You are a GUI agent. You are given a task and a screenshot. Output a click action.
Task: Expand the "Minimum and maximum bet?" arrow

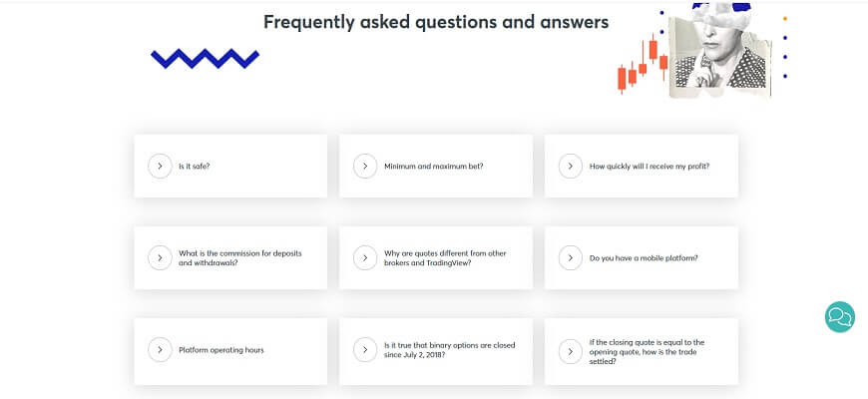point(365,167)
